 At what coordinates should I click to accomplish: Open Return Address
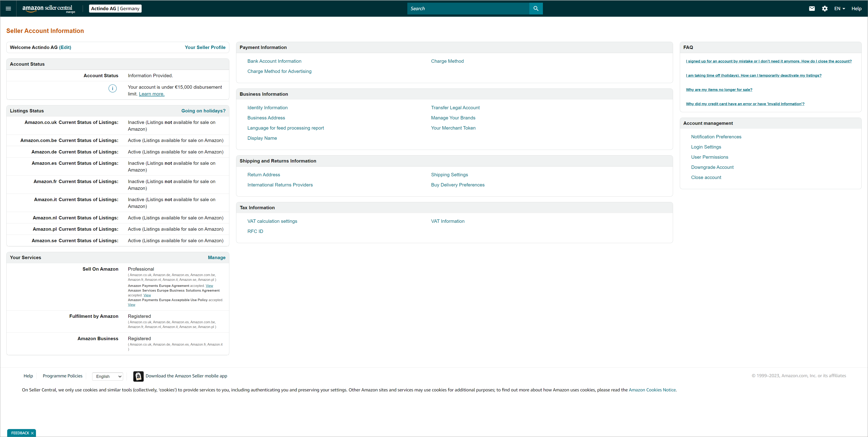(264, 175)
